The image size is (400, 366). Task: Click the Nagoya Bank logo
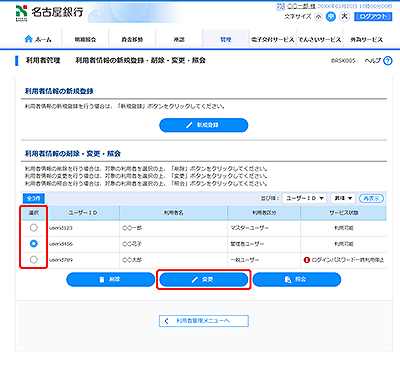tap(49, 13)
